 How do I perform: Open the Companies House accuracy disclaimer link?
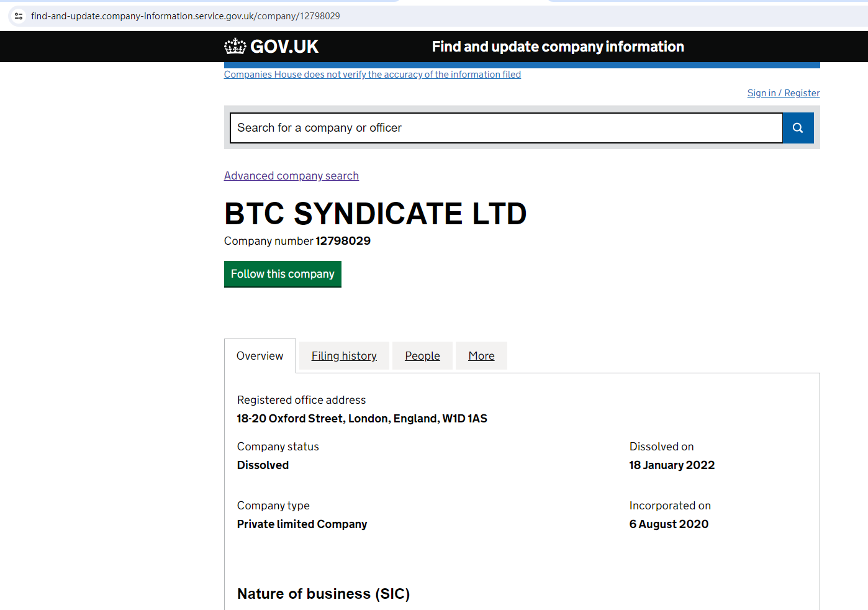372,75
